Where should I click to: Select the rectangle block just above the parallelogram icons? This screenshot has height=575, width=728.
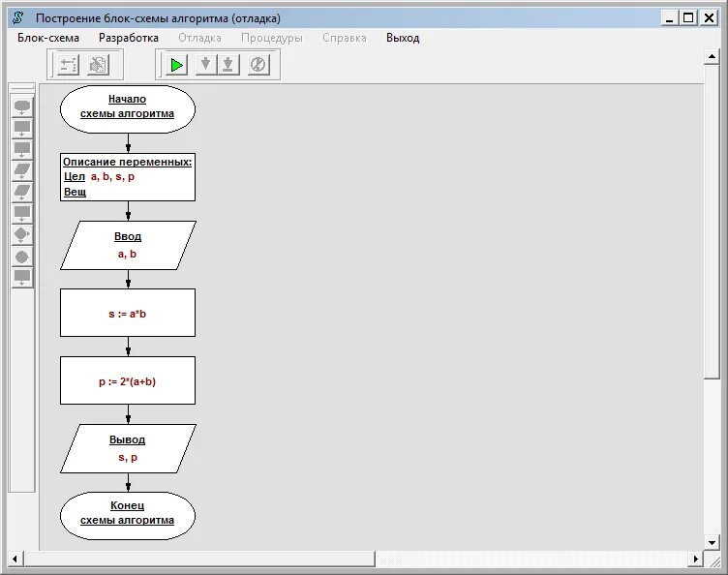tap(22, 150)
